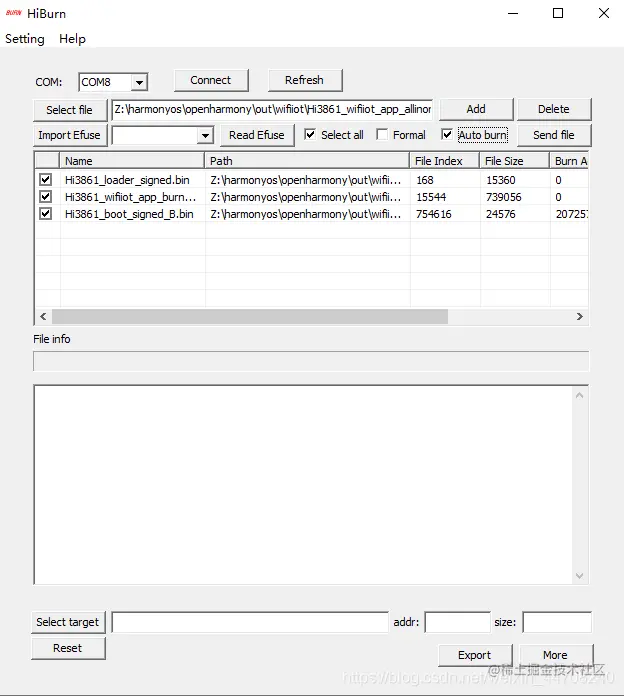The image size is (624, 696).
Task: Click the Reset button
Action: [68, 649]
